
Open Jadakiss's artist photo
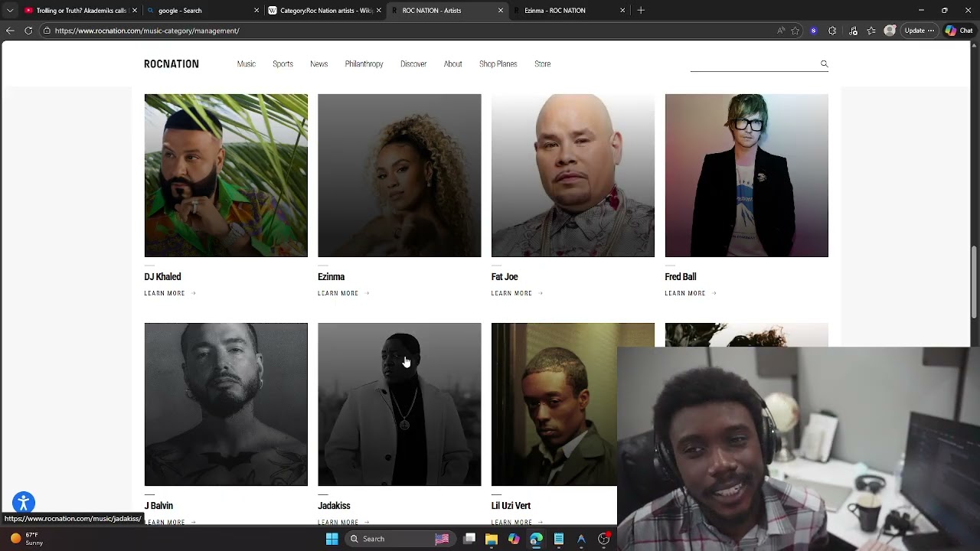[400, 404]
